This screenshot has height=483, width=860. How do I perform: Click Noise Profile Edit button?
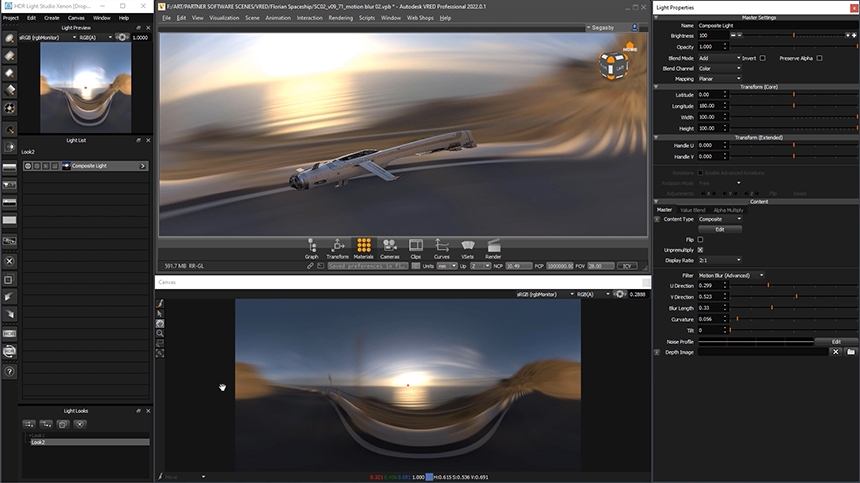pyautogui.click(x=836, y=342)
